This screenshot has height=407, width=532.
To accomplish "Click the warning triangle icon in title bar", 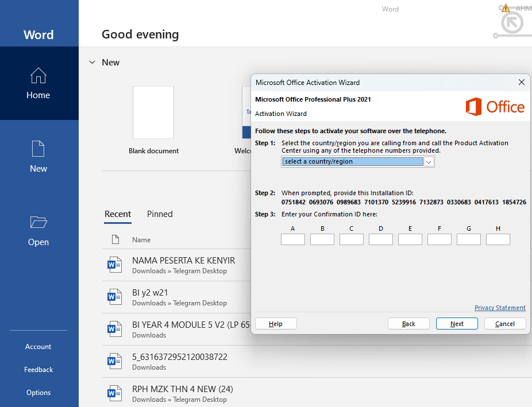I will click(506, 8).
